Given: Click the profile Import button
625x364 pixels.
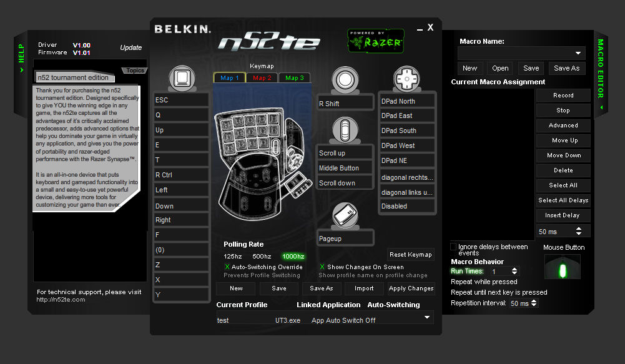Looking at the screenshot, I should tap(364, 288).
